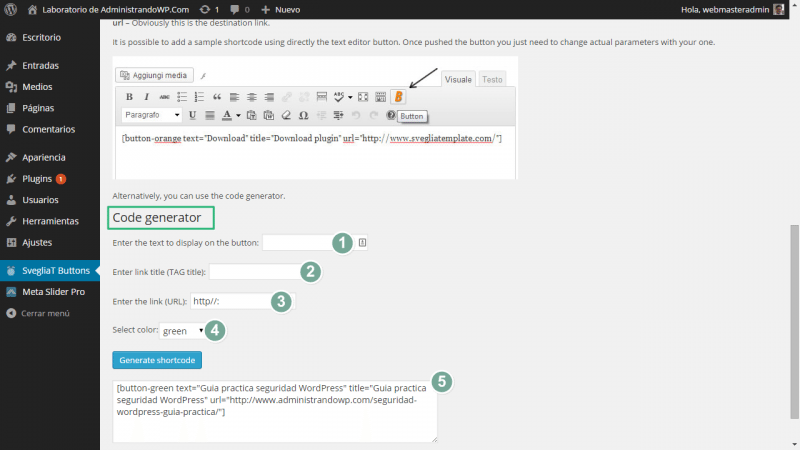Click the remove formatting eraser icon

coord(286,115)
